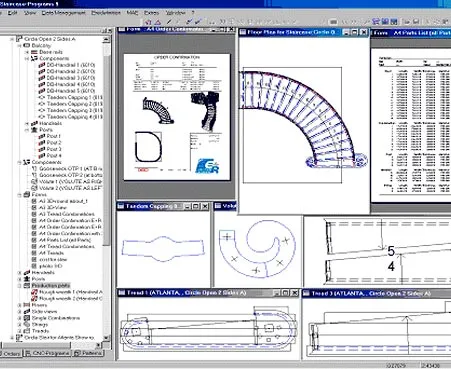Collapse the Posts node under Balcony
451x369 pixels.
[x=27, y=130]
